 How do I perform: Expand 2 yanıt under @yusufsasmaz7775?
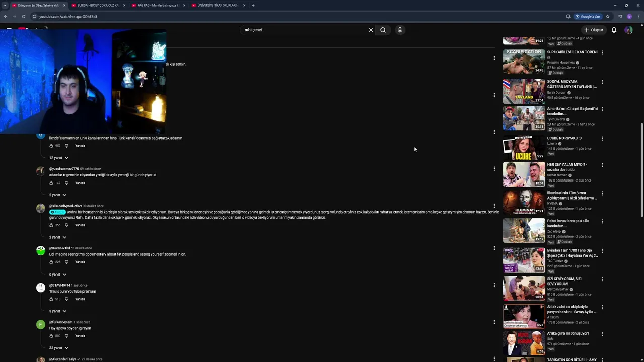(57, 195)
